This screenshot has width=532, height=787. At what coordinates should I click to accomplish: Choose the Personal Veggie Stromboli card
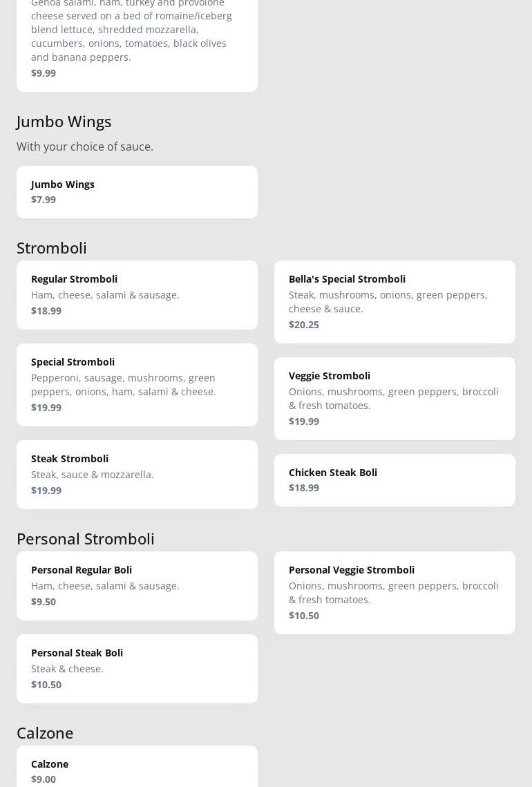395,592
